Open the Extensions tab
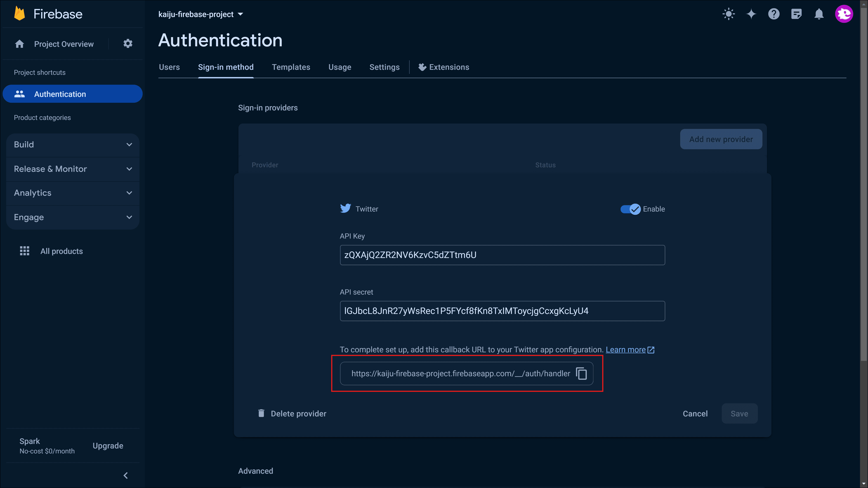 coord(444,67)
